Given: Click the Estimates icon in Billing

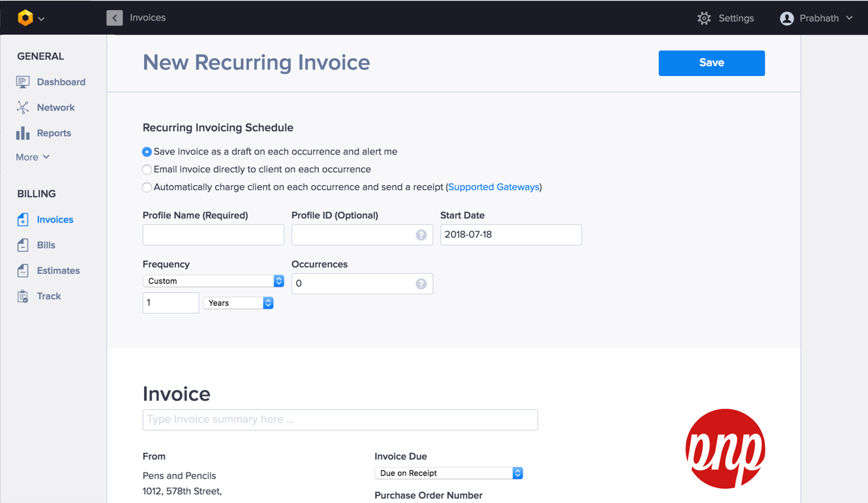Looking at the screenshot, I should click(23, 271).
